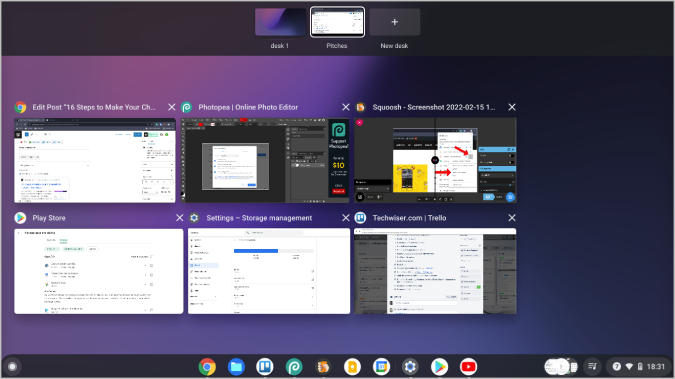The width and height of the screenshot is (675, 379).
Task: Open the Techwiser.com Trello window preview
Action: [435, 271]
